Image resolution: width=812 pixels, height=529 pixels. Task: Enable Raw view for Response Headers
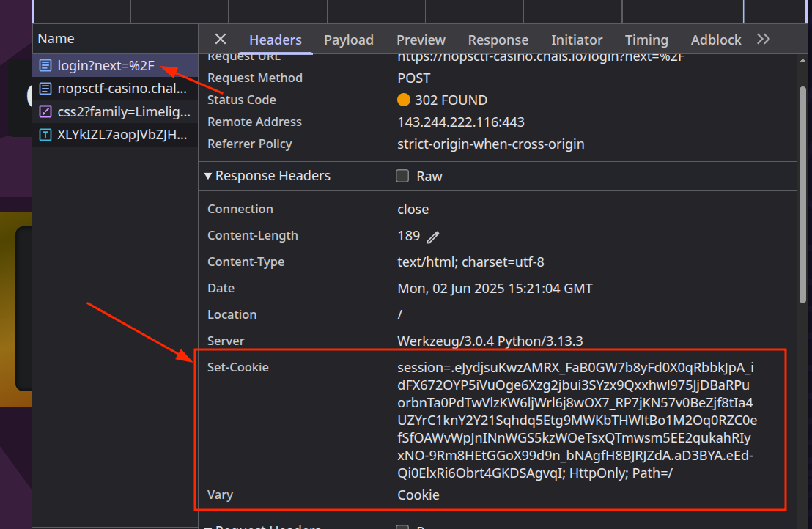(402, 176)
